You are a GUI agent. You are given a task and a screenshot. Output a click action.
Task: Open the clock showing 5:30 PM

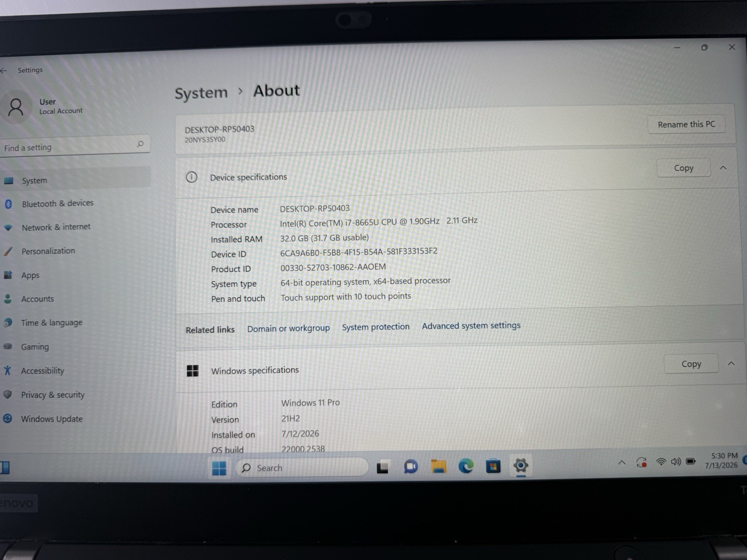(x=723, y=460)
